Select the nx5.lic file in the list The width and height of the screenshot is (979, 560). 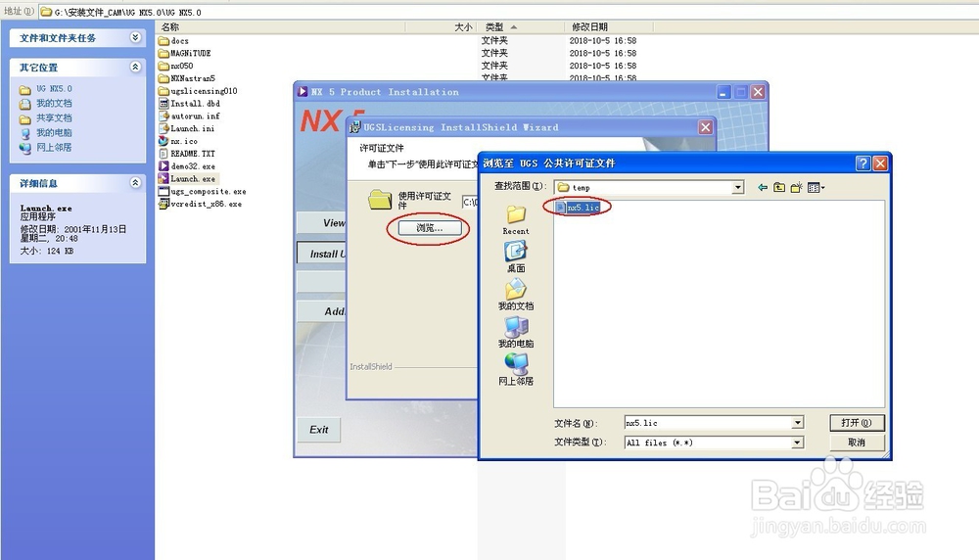578,208
